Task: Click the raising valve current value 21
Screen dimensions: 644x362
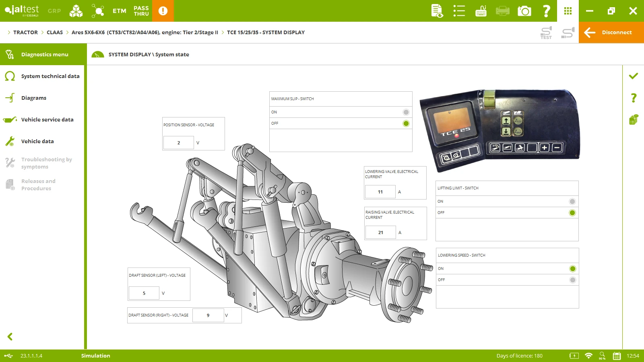Action: click(x=381, y=232)
